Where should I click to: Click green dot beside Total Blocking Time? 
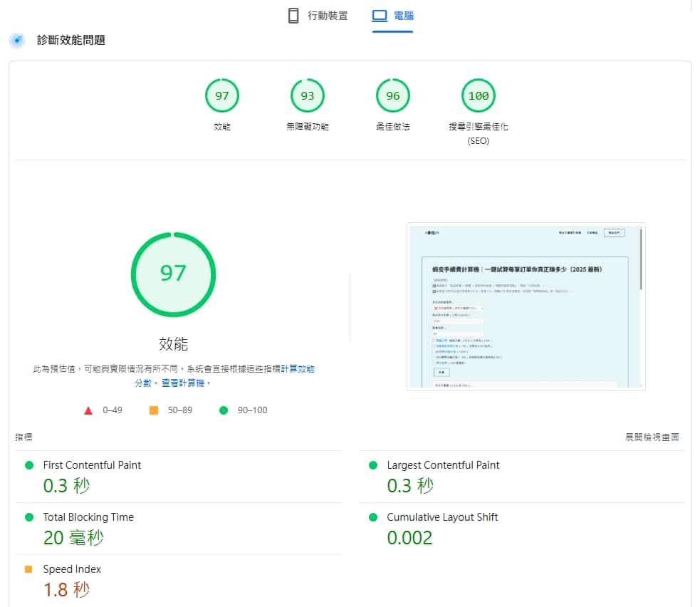click(x=29, y=517)
